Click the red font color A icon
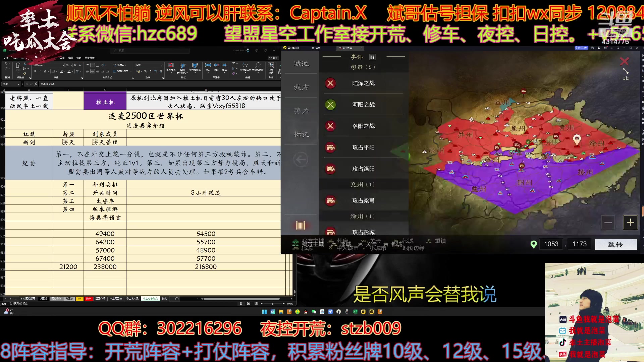The image size is (644, 362). point(69,71)
